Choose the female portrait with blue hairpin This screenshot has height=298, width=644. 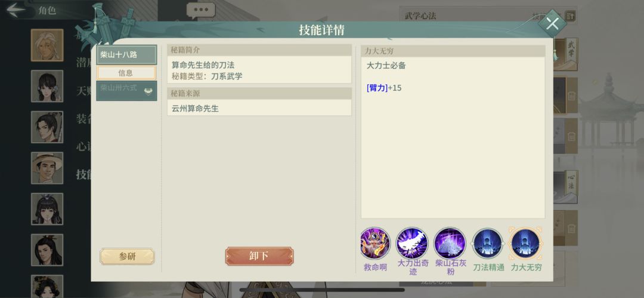(47, 209)
